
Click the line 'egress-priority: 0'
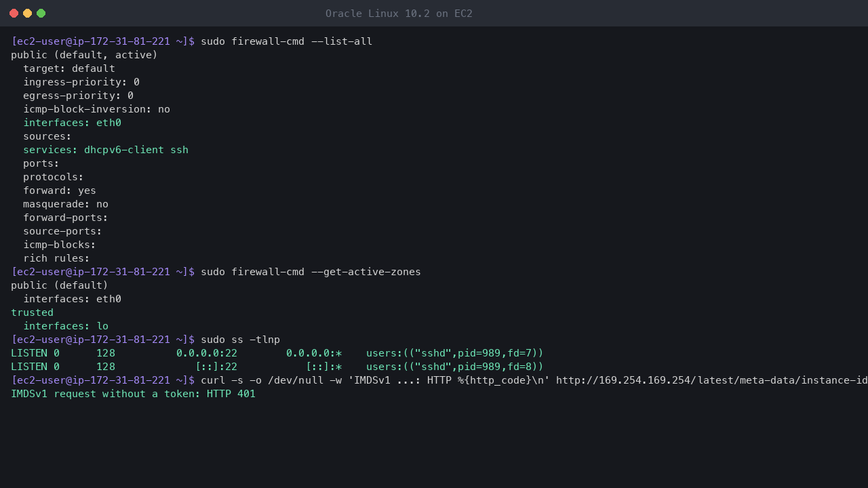pos(78,96)
